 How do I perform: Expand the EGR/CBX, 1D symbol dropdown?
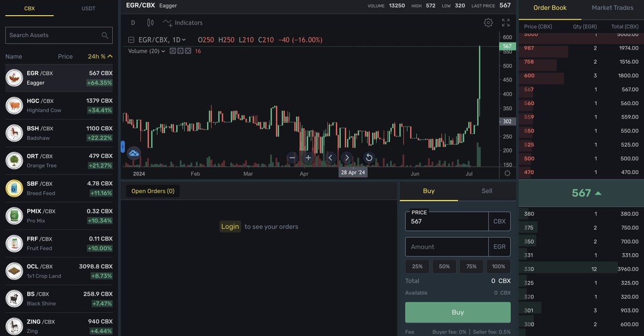pyautogui.click(x=184, y=40)
